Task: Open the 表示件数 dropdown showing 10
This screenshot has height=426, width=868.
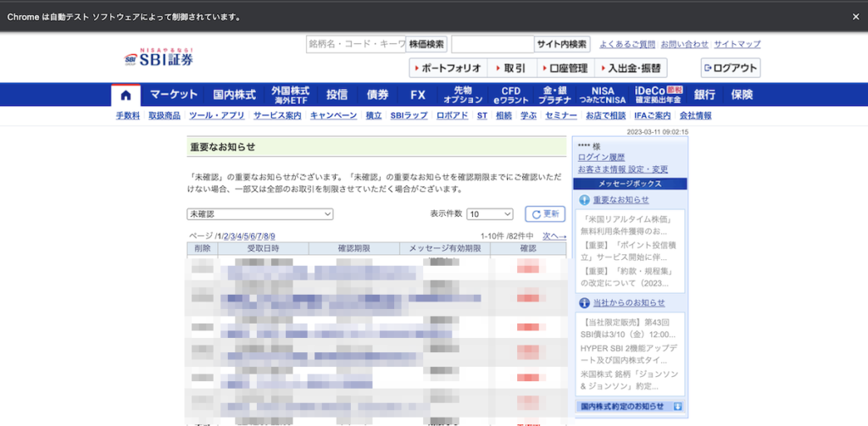Action: [x=490, y=214]
